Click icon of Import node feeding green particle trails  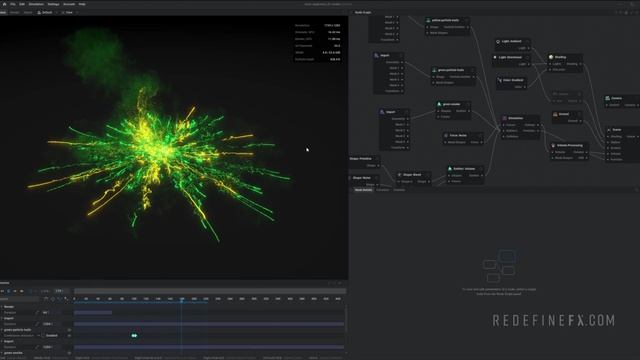pyautogui.click(x=376, y=56)
